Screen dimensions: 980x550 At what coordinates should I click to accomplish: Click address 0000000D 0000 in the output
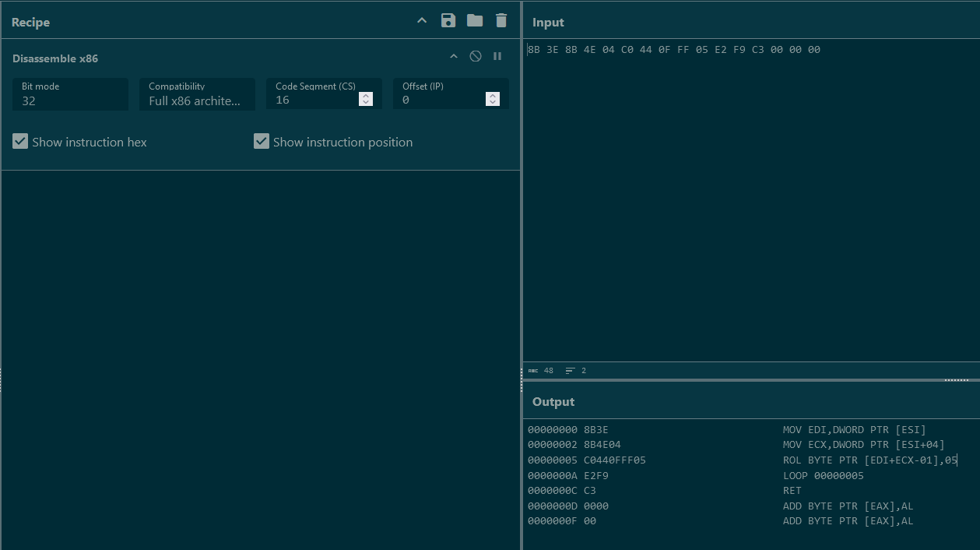568,506
